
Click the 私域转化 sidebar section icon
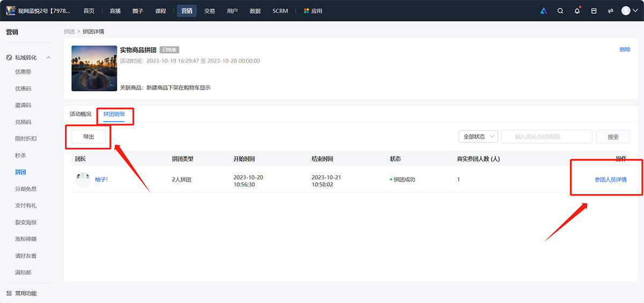tap(9, 57)
